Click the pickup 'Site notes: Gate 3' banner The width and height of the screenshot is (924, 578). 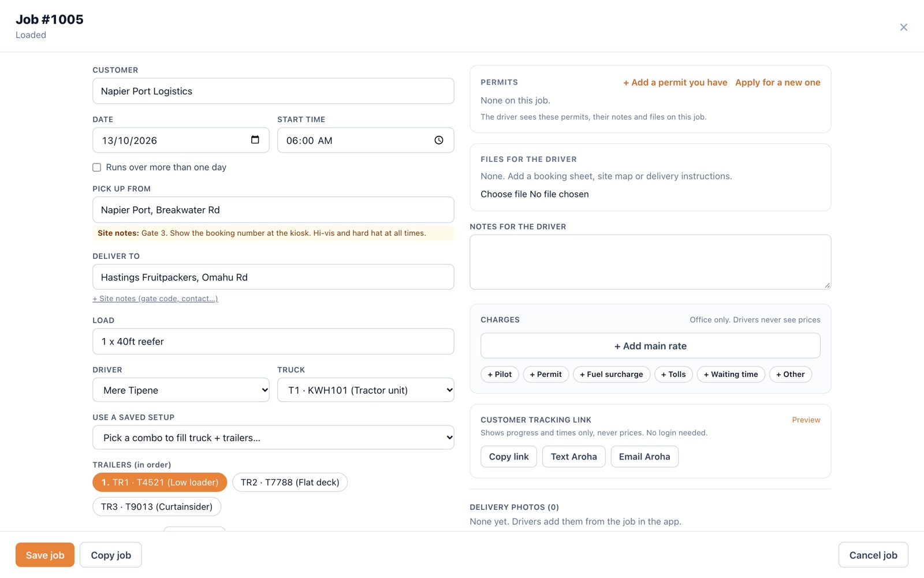pyautogui.click(x=273, y=233)
